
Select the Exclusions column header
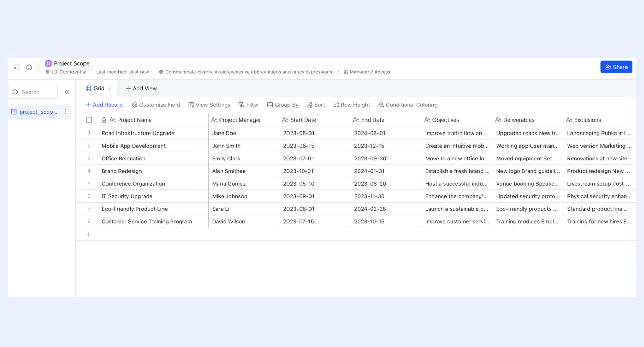[x=600, y=120]
